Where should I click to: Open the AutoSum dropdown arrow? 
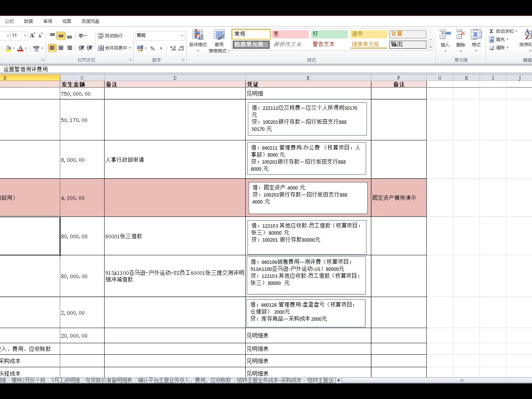click(516, 31)
